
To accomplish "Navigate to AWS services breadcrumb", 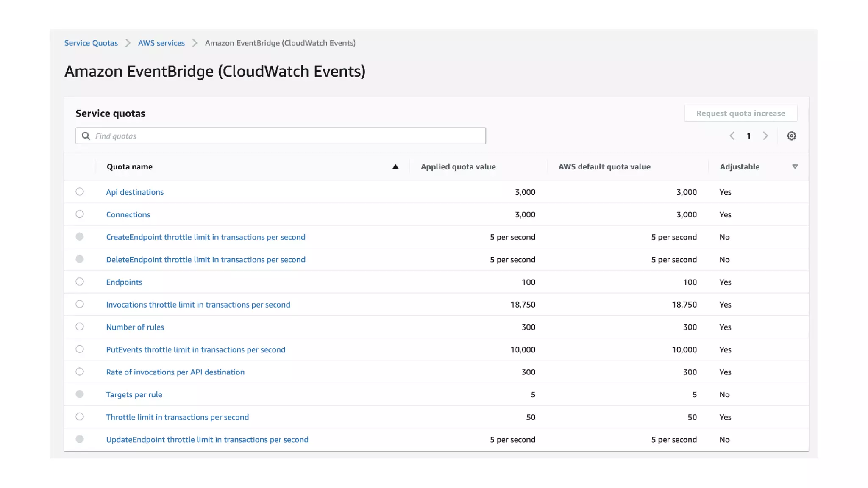I will point(161,43).
